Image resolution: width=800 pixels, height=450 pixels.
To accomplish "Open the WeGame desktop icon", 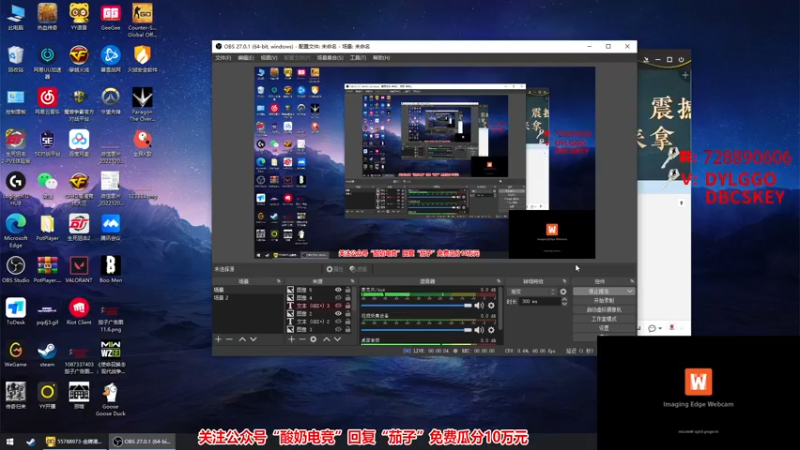I will tap(15, 354).
